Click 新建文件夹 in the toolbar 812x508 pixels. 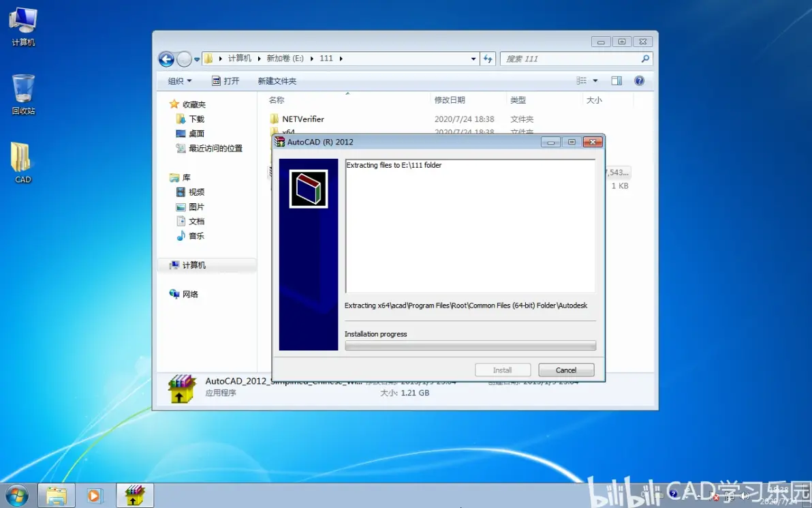click(277, 81)
